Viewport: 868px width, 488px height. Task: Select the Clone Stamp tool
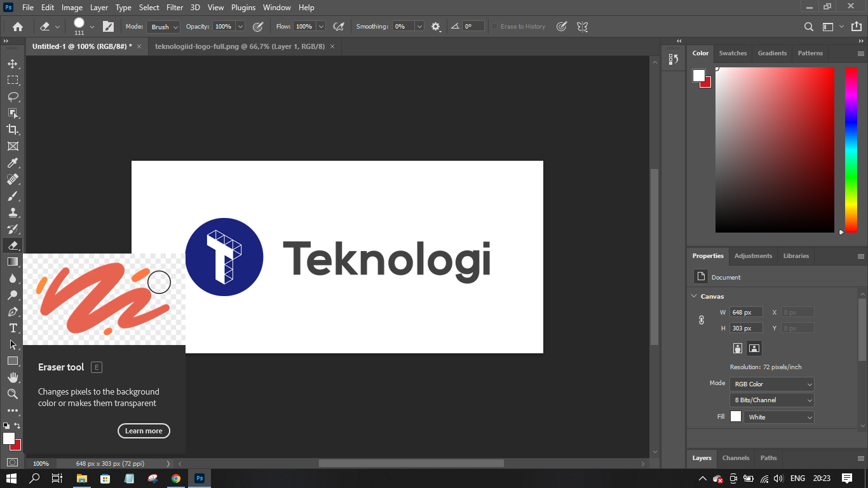12,212
